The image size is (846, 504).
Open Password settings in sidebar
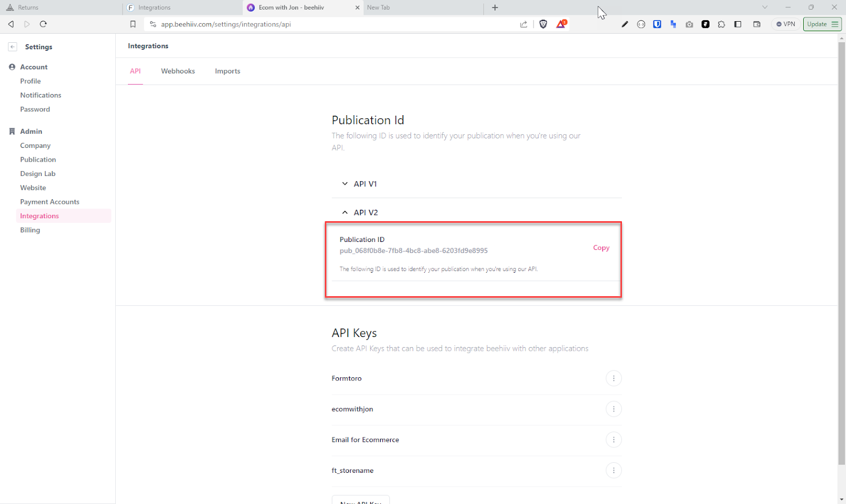[35, 109]
